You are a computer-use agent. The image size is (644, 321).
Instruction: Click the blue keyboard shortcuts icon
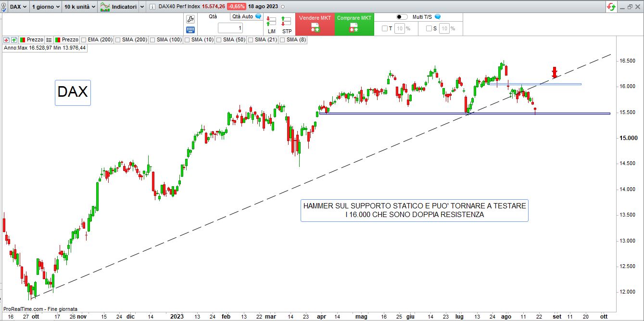pyautogui.click(x=190, y=29)
